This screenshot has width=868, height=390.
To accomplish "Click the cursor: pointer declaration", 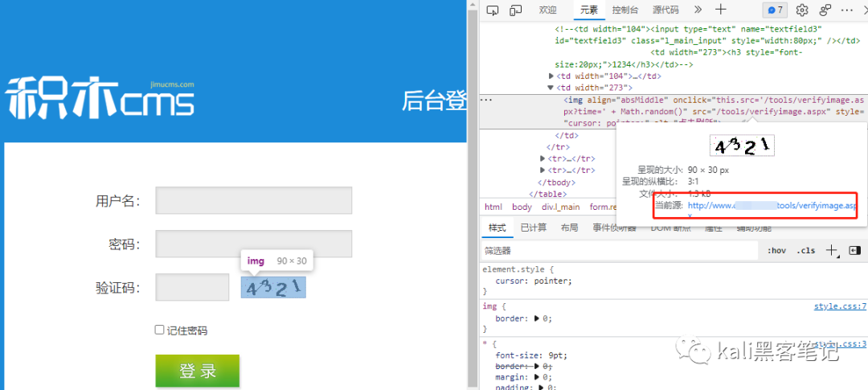I will point(534,281).
